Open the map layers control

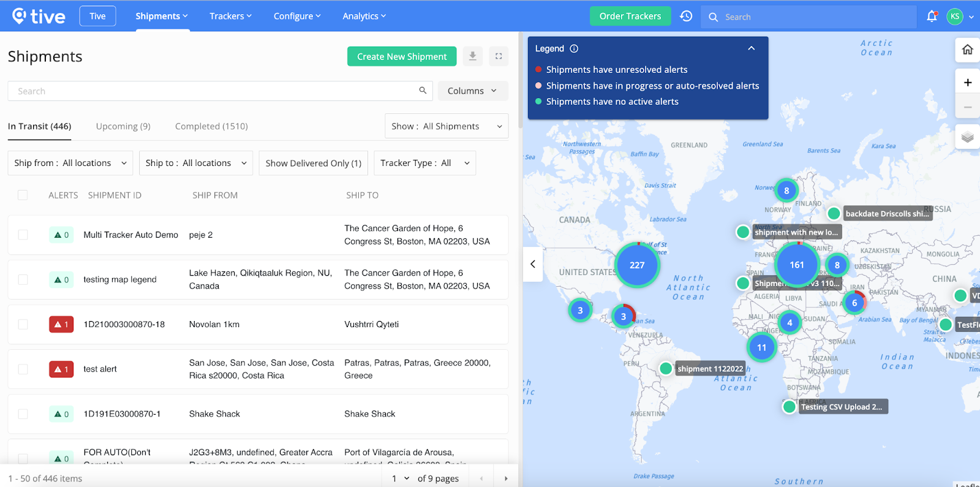click(x=968, y=137)
